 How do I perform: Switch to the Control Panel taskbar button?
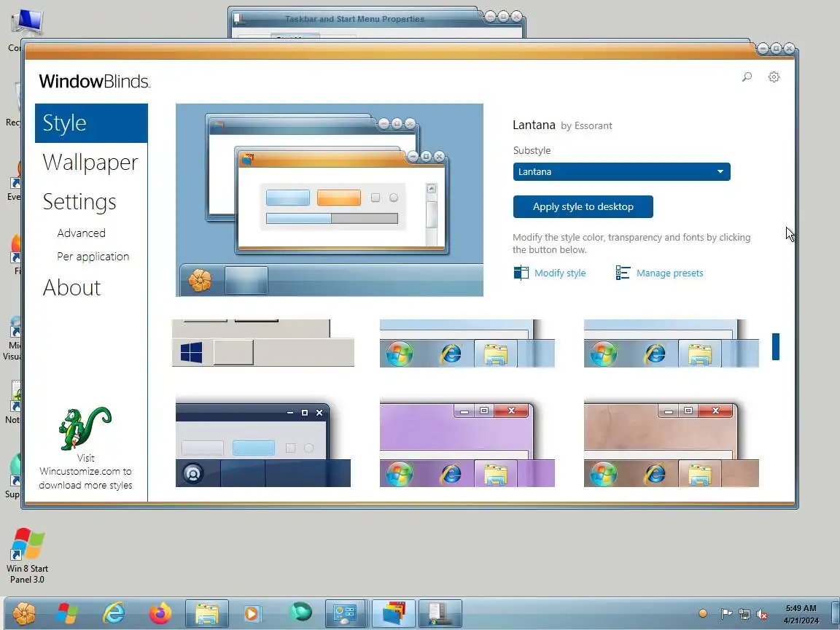coord(346,614)
